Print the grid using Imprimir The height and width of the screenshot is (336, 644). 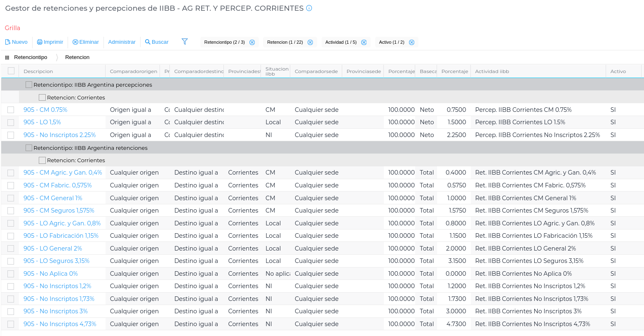pos(50,42)
